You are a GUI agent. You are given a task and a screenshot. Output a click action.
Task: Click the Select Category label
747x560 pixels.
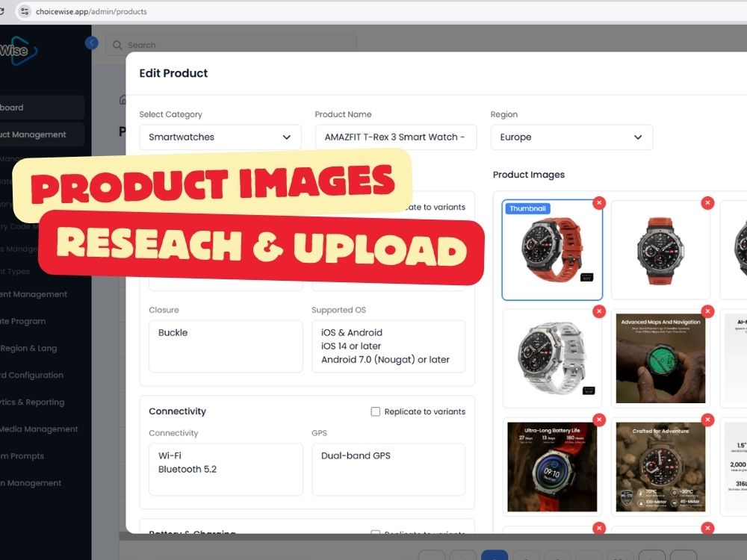170,114
